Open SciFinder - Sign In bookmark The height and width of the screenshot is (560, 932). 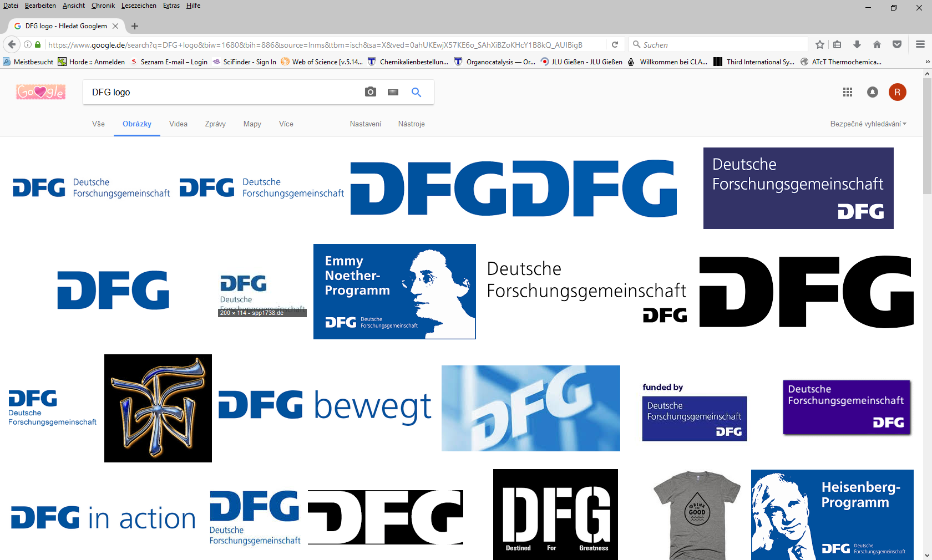click(244, 62)
